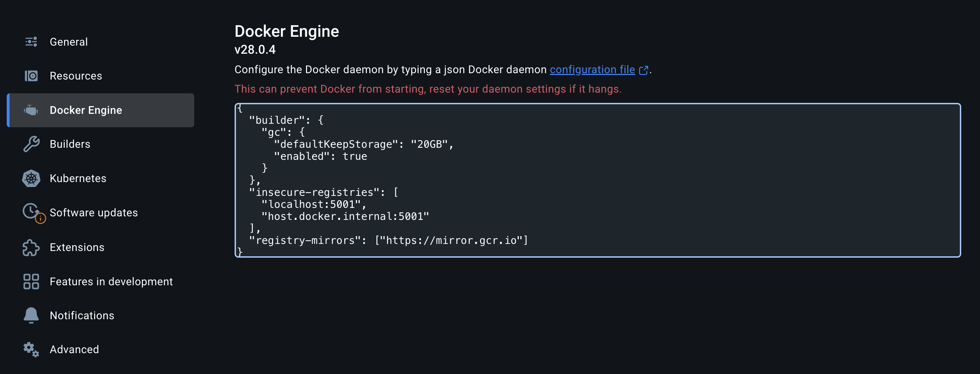Open Notifications via the bell icon
The image size is (980, 374).
coord(31,315)
